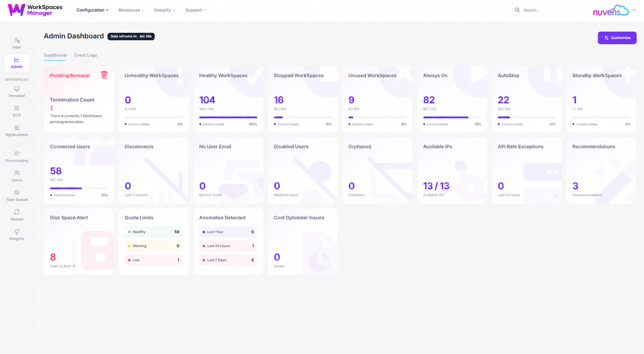Click the Last 7 Days anomalies row
This screenshot has height=354, width=644.
coord(228,260)
